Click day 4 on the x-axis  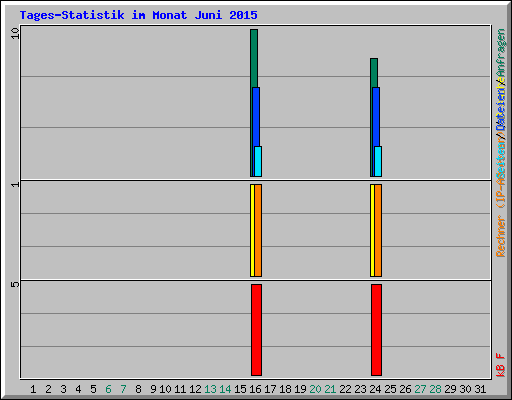(78, 389)
